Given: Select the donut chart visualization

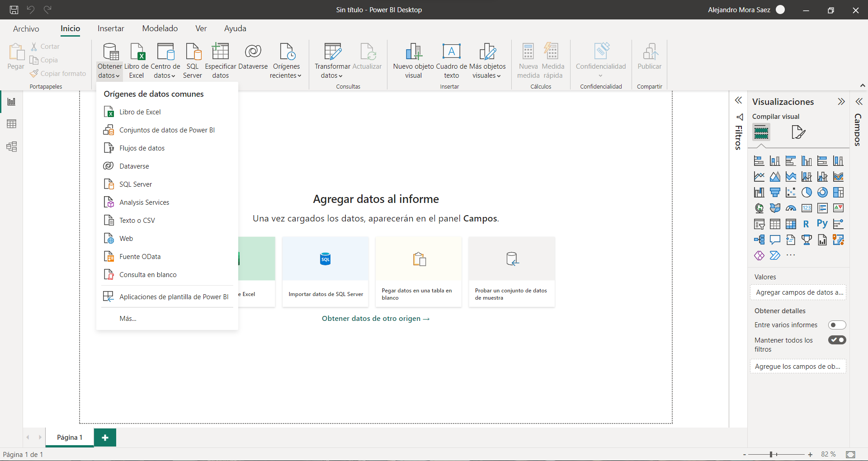Looking at the screenshot, I should (822, 193).
